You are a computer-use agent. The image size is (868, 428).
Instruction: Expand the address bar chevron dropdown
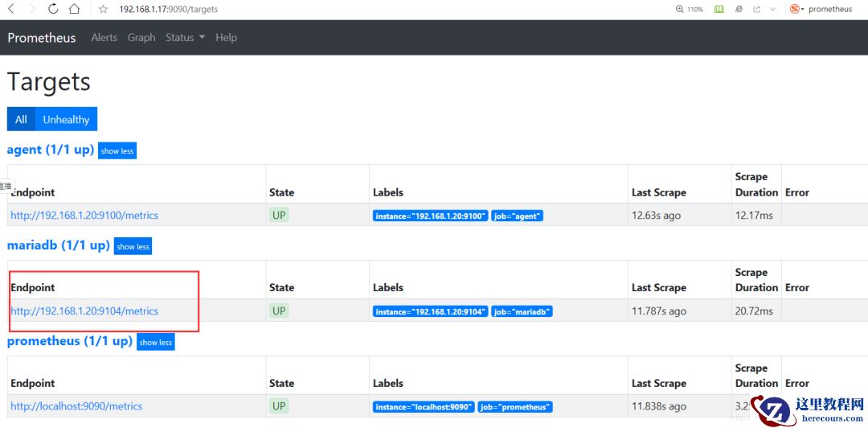(x=773, y=10)
